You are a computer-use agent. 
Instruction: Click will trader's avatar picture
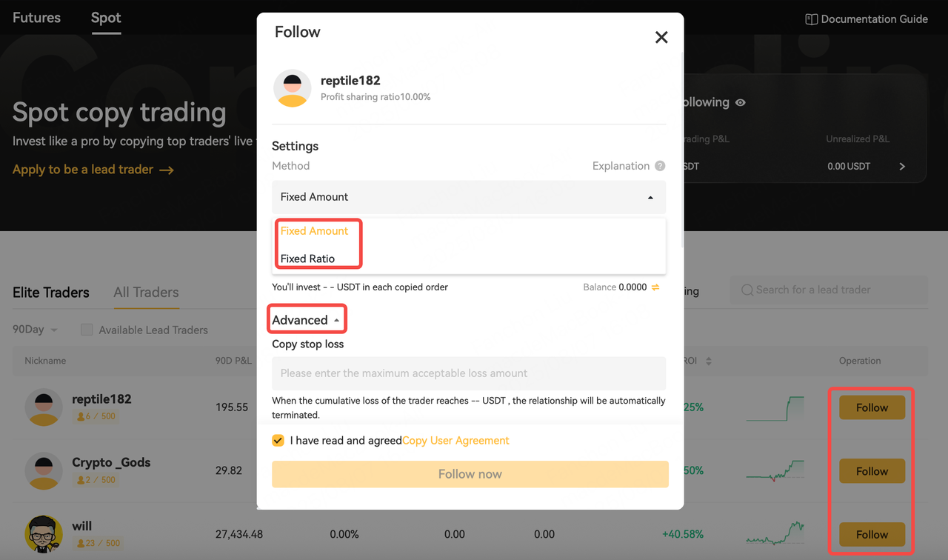coord(44,534)
